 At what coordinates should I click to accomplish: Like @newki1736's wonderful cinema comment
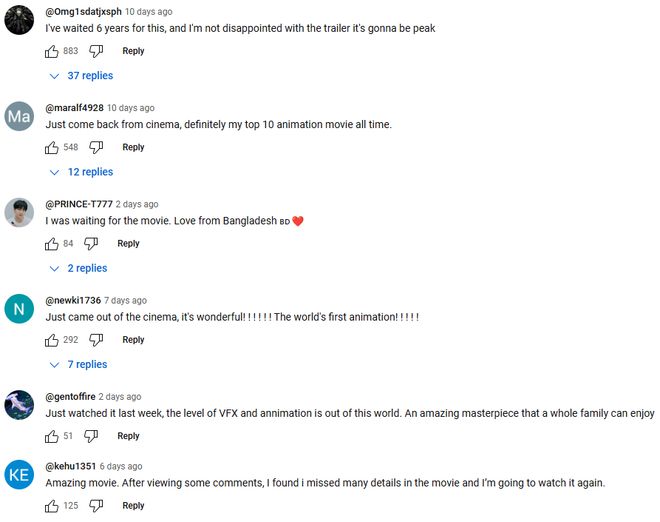click(x=52, y=340)
